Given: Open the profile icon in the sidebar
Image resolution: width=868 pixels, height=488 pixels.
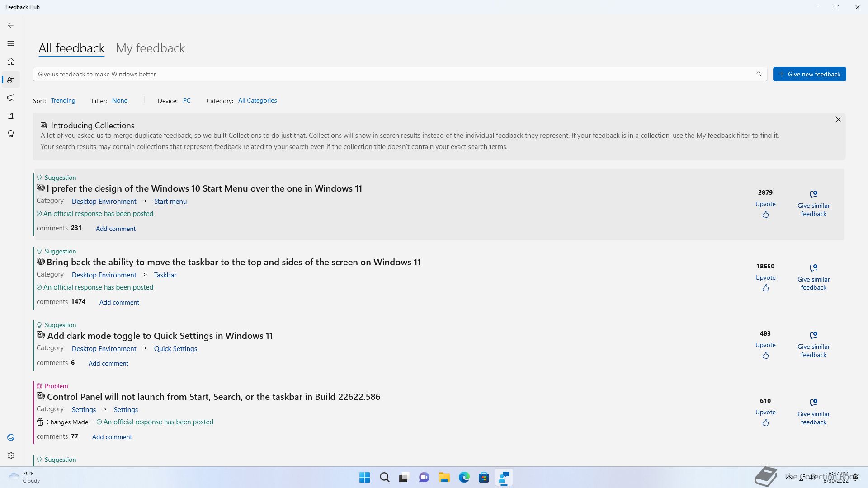Looking at the screenshot, I should [11, 437].
